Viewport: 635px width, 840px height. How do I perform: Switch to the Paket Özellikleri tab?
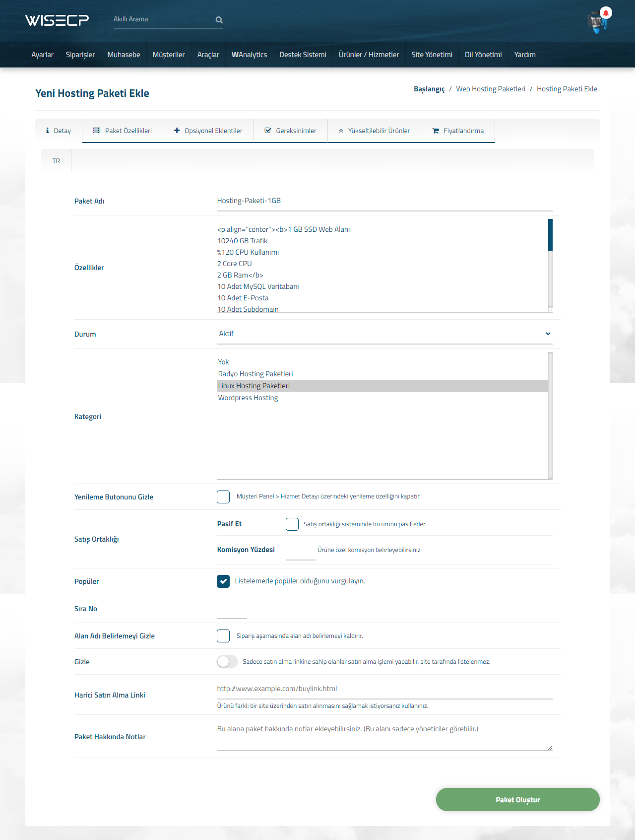(123, 131)
